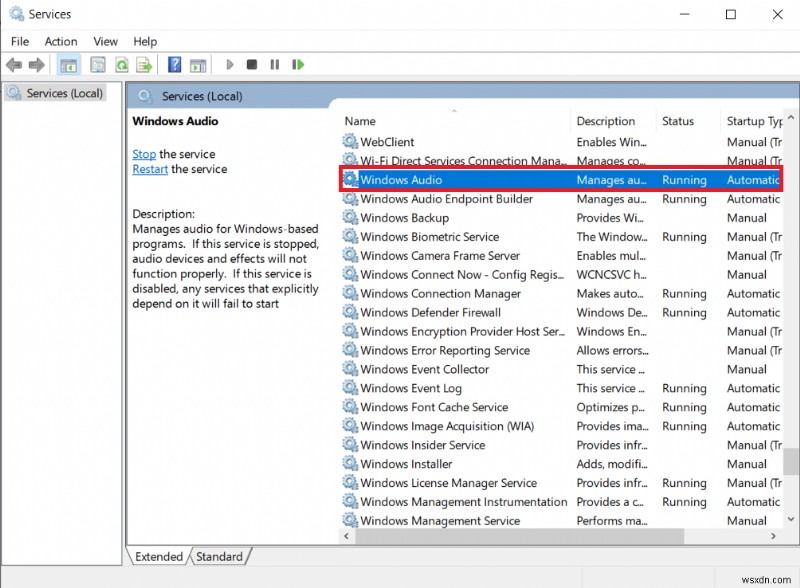This screenshot has height=588, width=800.
Task: Refresh the services list via toolbar icon
Action: (x=122, y=64)
